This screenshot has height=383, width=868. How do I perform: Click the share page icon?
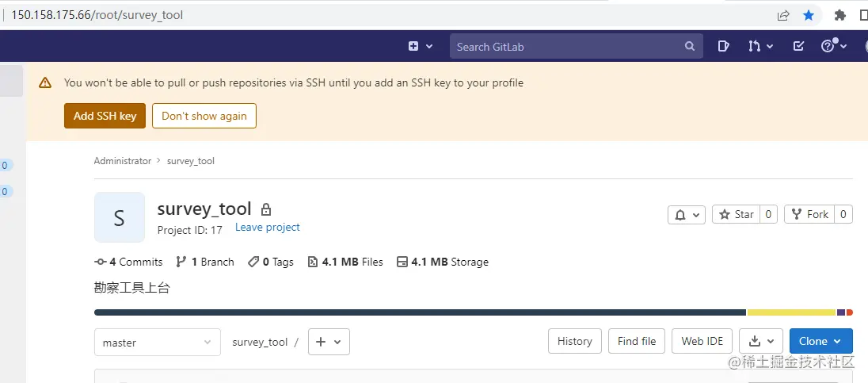pyautogui.click(x=783, y=15)
